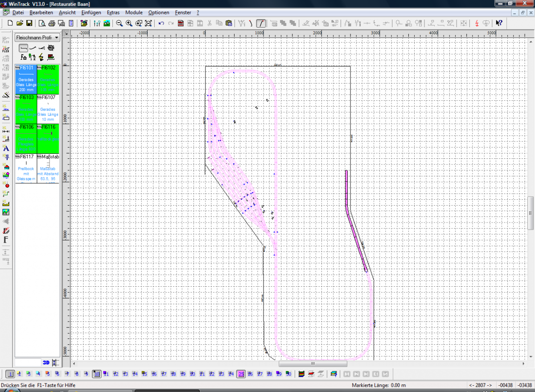Open print preview with magnifier-page icon

(42, 23)
